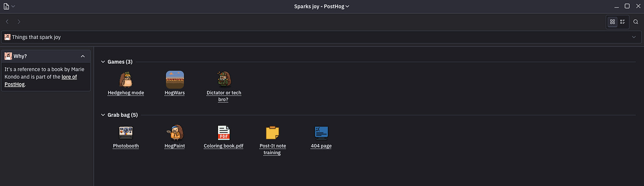Image resolution: width=644 pixels, height=186 pixels.
Task: Open the Photobooth camera icon
Action: 126,133
